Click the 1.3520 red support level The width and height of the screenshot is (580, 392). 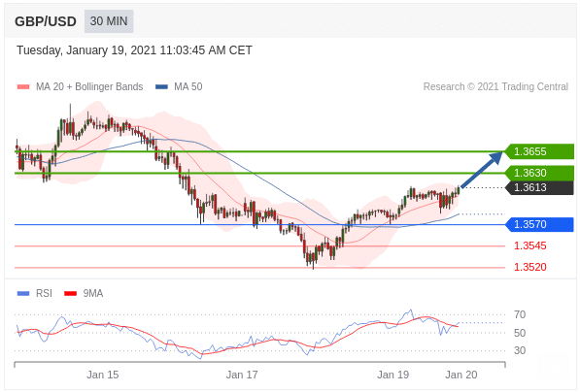click(530, 267)
